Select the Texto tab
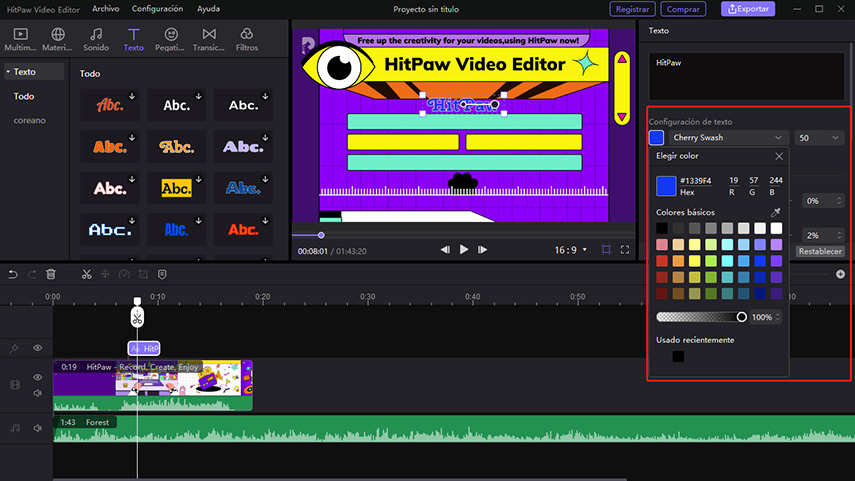Viewport: 855px width, 481px height. (133, 40)
